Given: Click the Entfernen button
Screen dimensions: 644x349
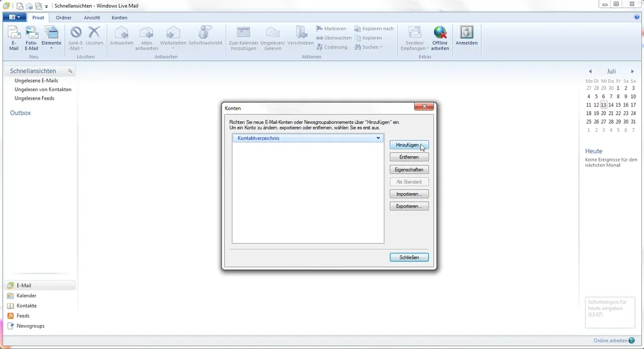Looking at the screenshot, I should click(409, 157).
